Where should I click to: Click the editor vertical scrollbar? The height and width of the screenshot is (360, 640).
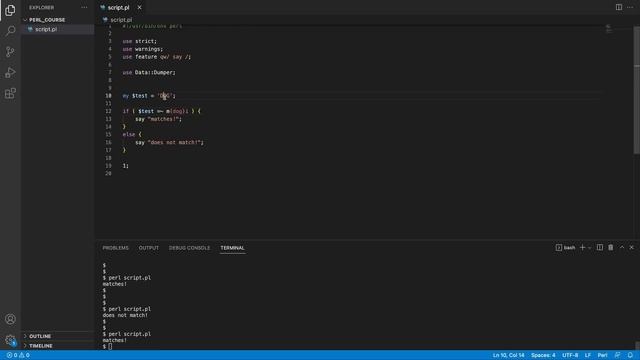[637, 90]
